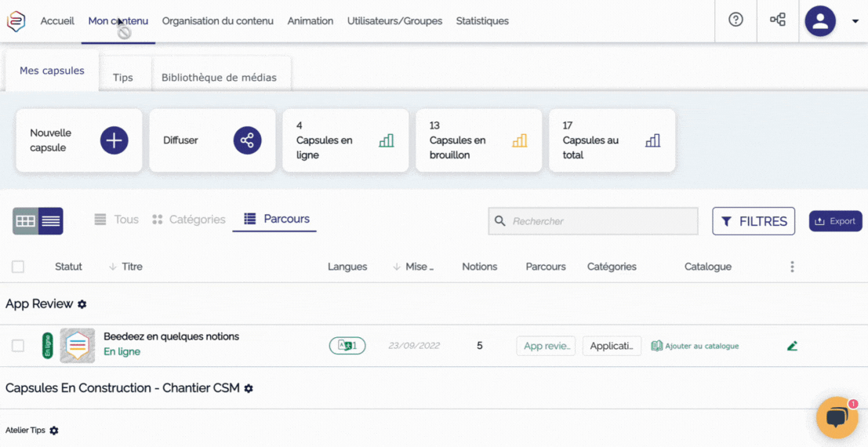Click the share icon on Diffuser card
Image resolution: width=868 pixels, height=447 pixels.
click(247, 140)
